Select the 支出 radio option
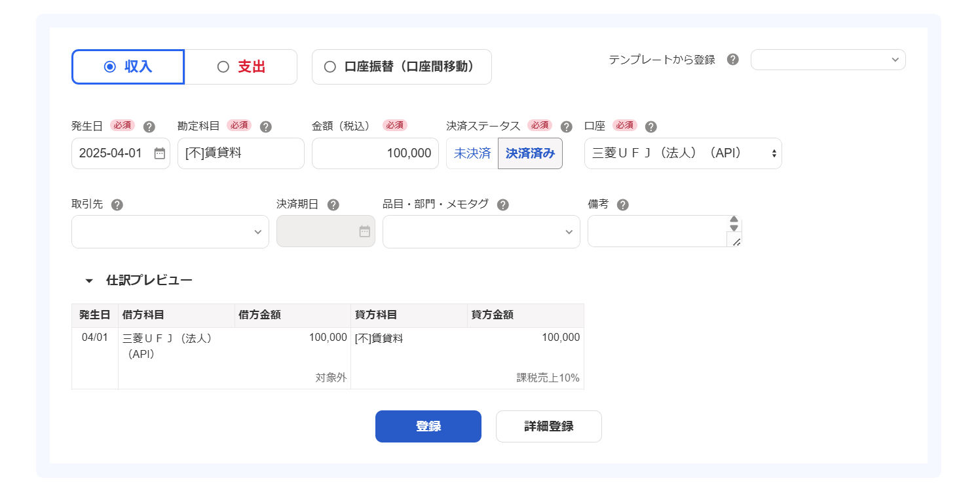 click(x=241, y=67)
